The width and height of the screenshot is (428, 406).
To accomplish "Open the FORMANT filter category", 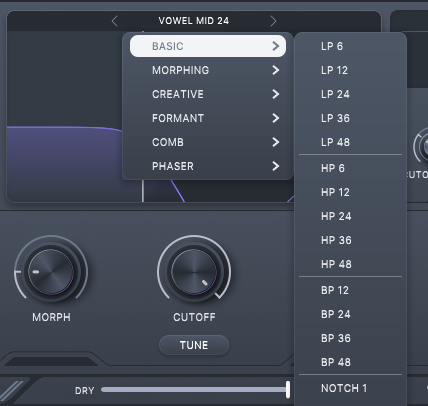I will pos(208,118).
